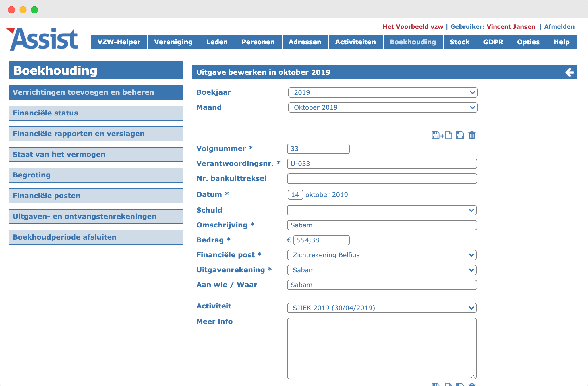The height and width of the screenshot is (386, 588).
Task: Open Begroting in sidebar
Action: 96,175
